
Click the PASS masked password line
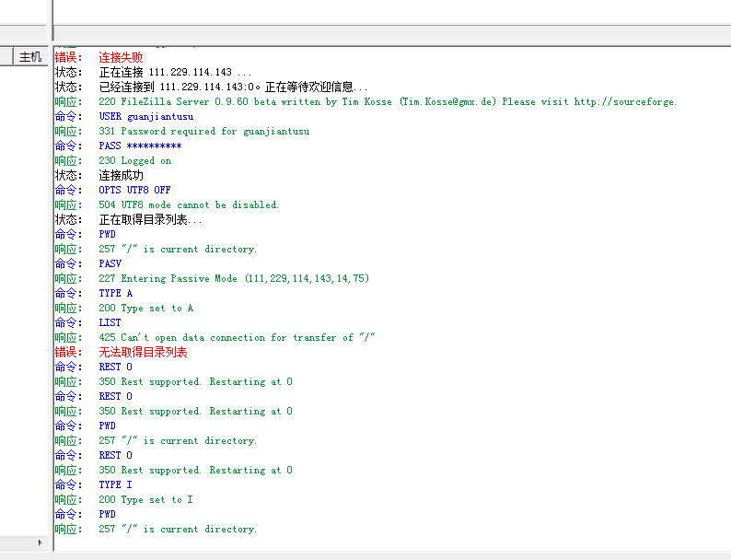(118, 146)
